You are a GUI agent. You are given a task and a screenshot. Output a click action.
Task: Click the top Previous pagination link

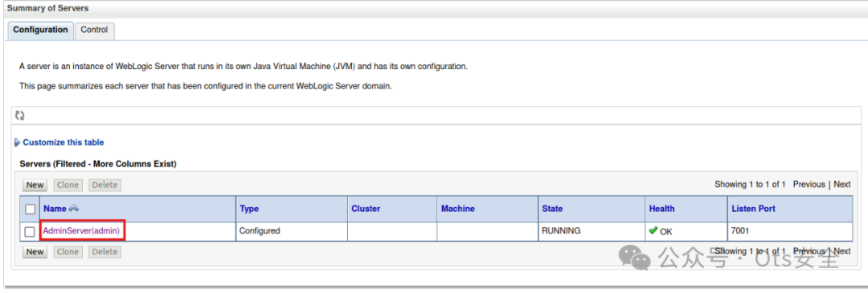(x=809, y=185)
